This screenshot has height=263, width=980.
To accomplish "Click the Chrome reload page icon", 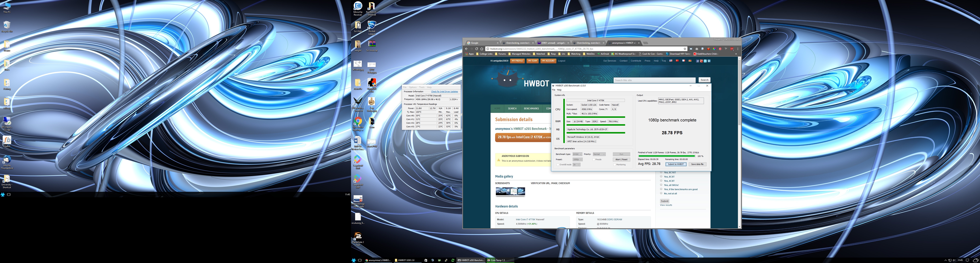I will pyautogui.click(x=477, y=49).
